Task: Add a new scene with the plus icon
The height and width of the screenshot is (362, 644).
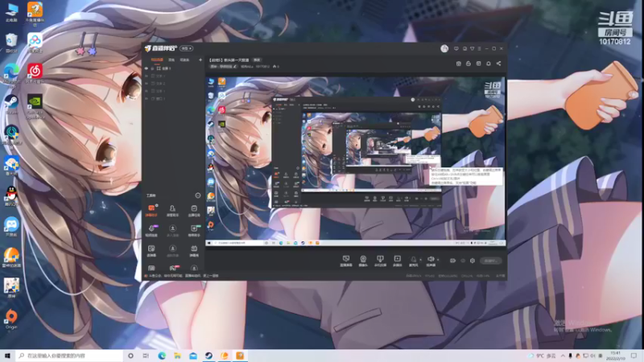Action: [200, 60]
